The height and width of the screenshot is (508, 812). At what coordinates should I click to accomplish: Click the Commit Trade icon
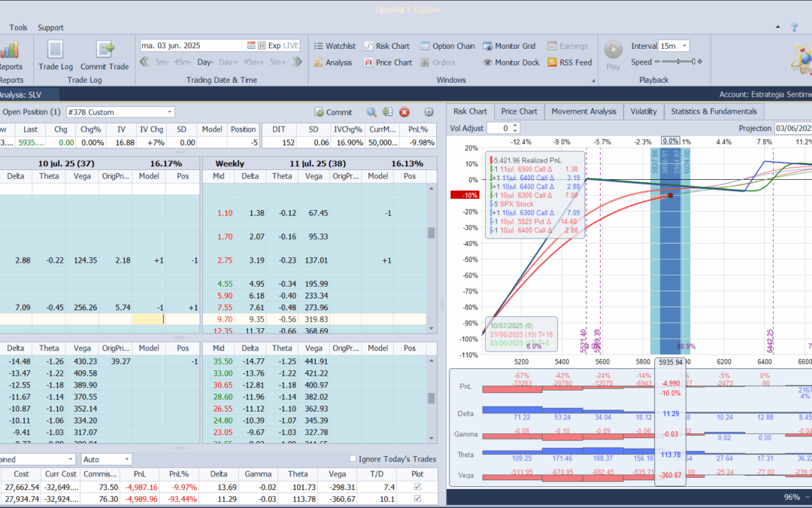pyautogui.click(x=105, y=54)
